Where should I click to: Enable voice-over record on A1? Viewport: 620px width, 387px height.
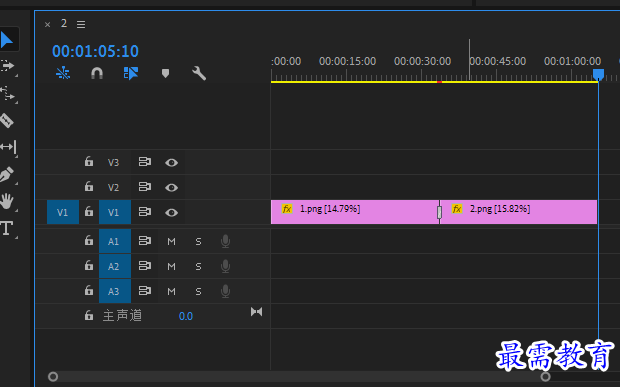pos(225,241)
